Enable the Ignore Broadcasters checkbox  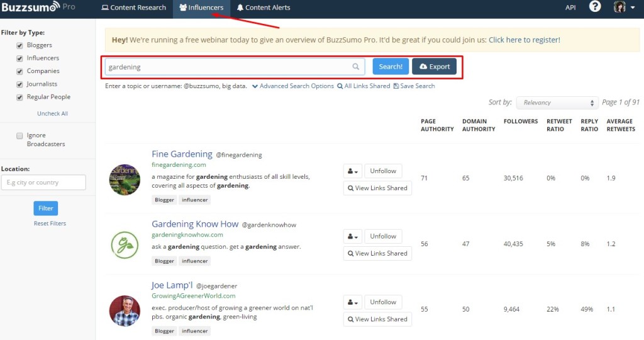pyautogui.click(x=19, y=135)
